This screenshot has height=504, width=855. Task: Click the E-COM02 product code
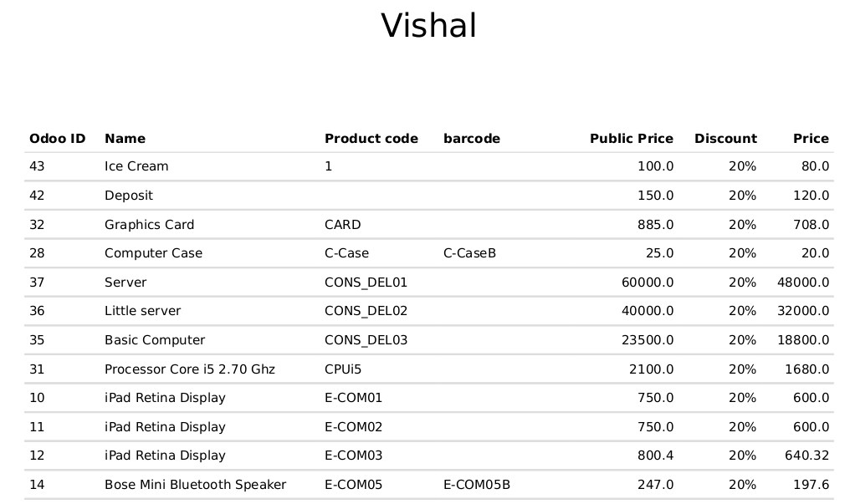tap(353, 427)
